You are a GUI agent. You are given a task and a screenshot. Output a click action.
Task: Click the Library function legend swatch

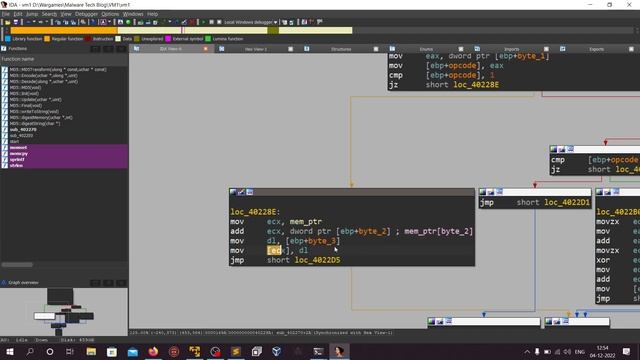coord(8,39)
